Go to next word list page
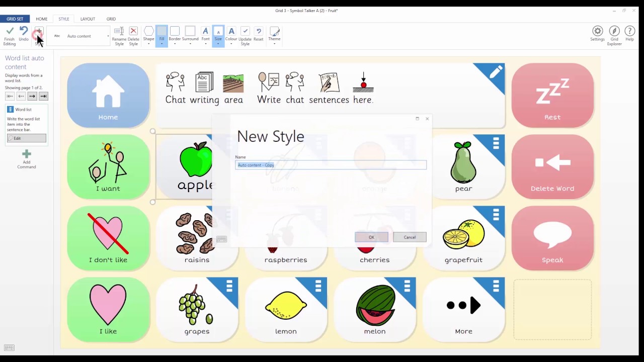The image size is (644, 362). [32, 96]
